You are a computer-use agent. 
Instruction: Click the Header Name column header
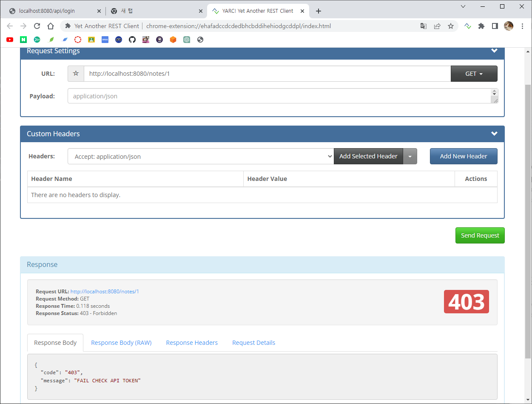(x=135, y=179)
